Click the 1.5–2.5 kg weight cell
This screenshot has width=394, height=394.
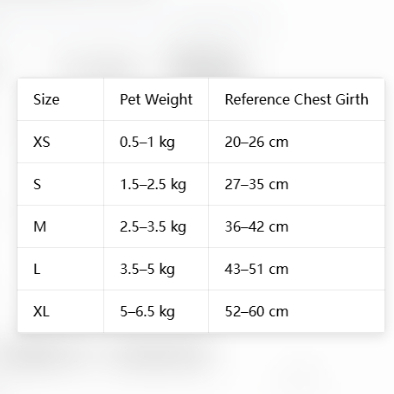point(156,184)
